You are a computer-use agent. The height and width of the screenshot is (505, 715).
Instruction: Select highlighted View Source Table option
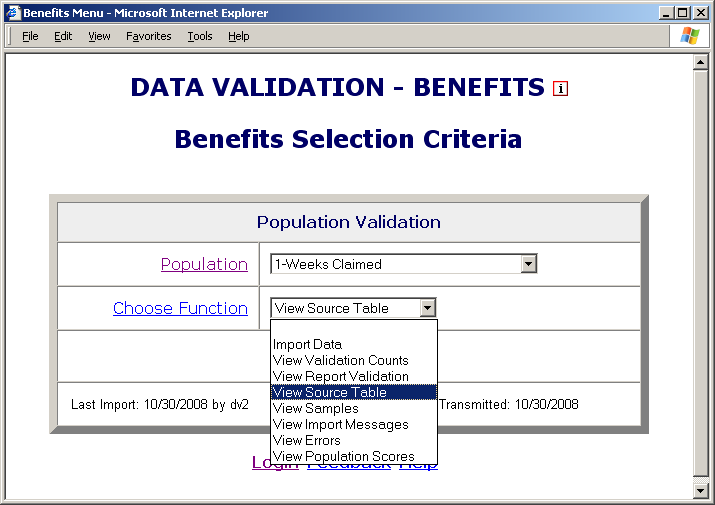click(x=354, y=392)
